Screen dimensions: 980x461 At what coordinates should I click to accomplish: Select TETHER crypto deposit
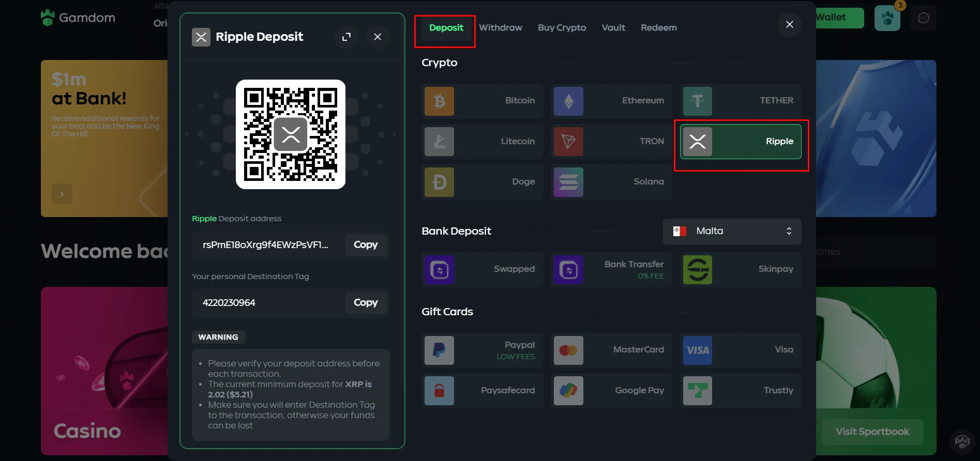coord(741,101)
